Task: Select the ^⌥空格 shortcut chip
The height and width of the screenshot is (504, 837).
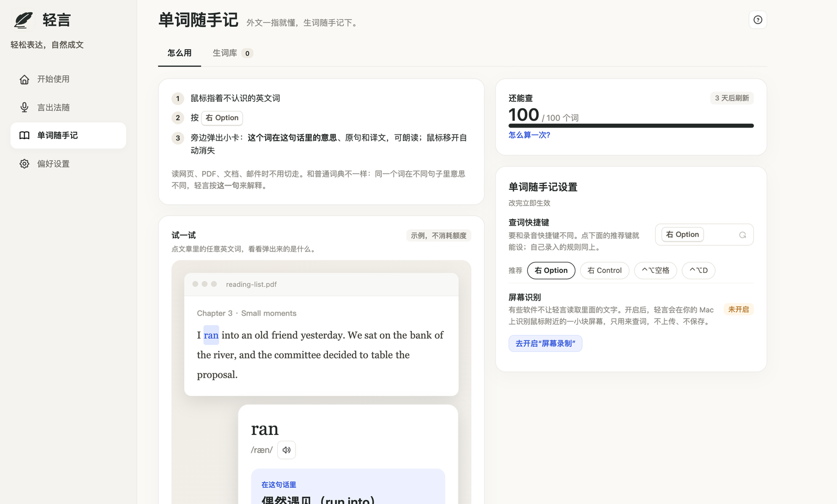Action: pyautogui.click(x=655, y=270)
